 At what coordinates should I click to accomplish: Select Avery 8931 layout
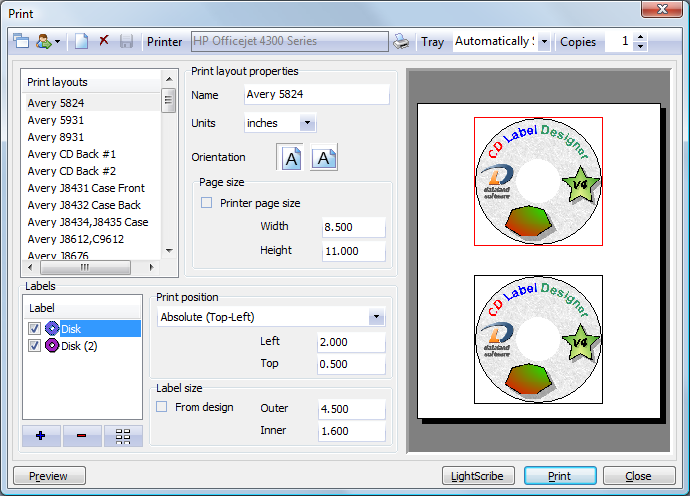91,137
